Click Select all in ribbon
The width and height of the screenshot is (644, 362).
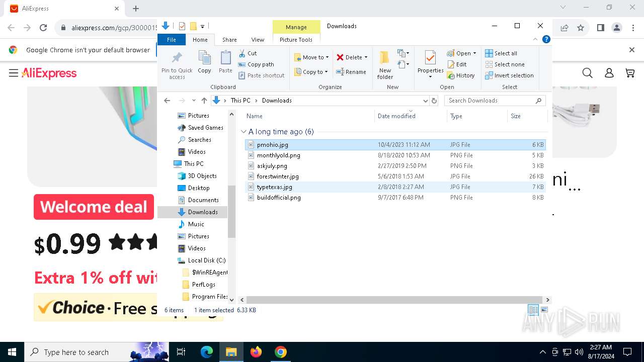pyautogui.click(x=501, y=53)
